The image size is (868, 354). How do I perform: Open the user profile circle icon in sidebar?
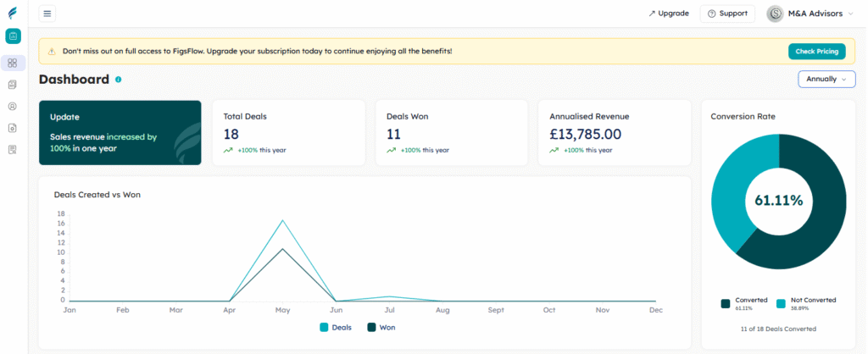[x=13, y=107]
